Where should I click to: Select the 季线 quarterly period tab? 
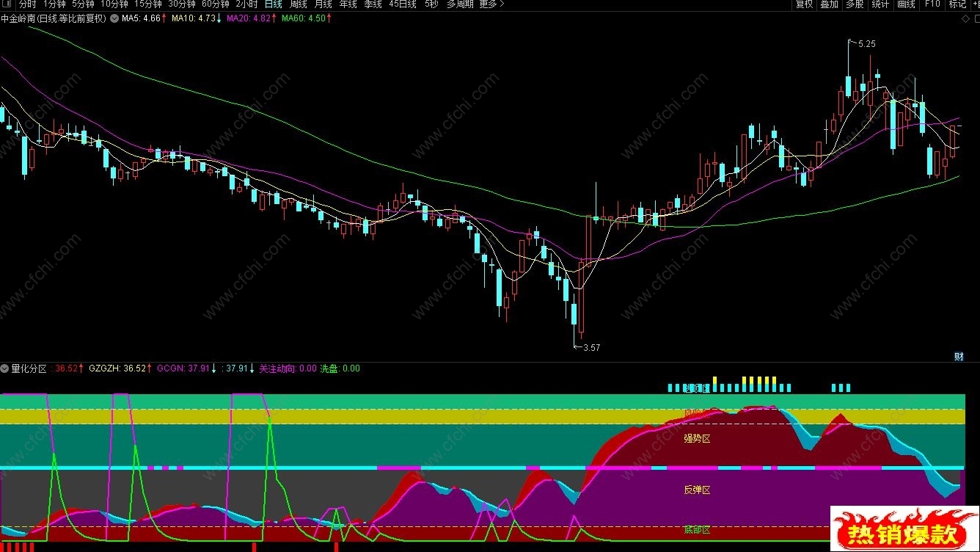pyautogui.click(x=373, y=4)
